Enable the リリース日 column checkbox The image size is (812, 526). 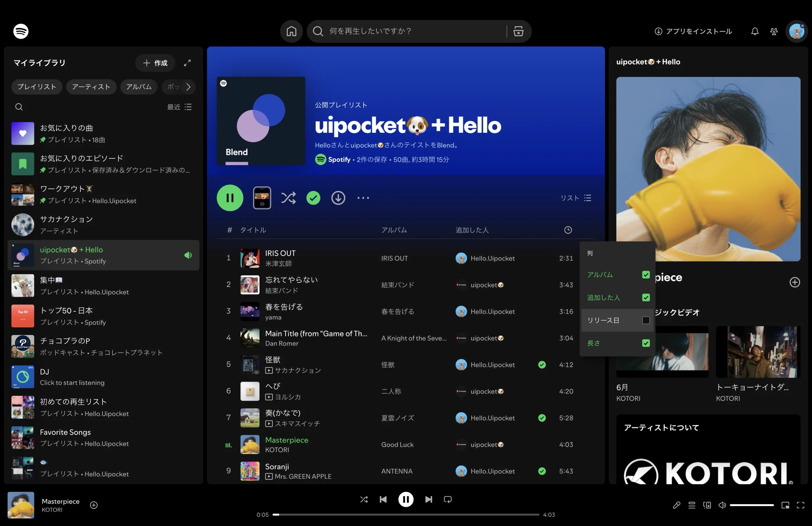[646, 321]
